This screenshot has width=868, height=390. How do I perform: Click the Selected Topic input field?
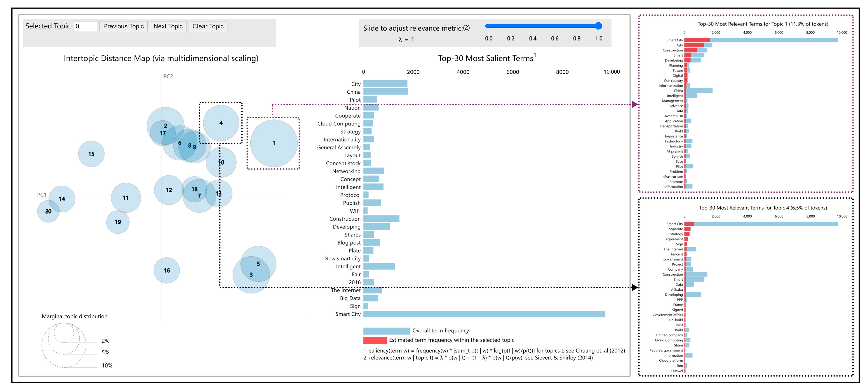coord(85,26)
